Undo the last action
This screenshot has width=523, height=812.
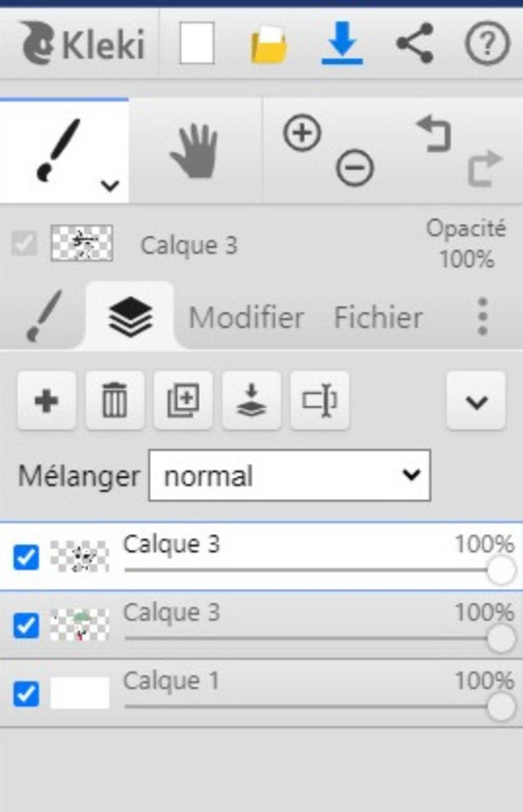pyautogui.click(x=434, y=134)
